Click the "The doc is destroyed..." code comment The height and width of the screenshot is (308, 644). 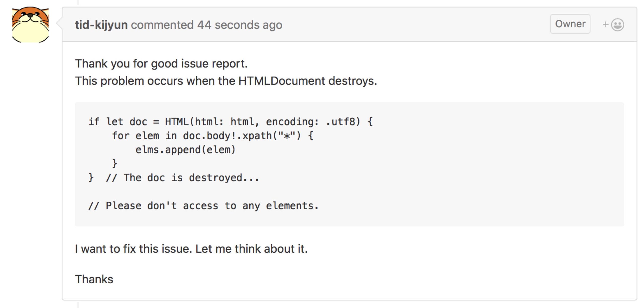191,178
